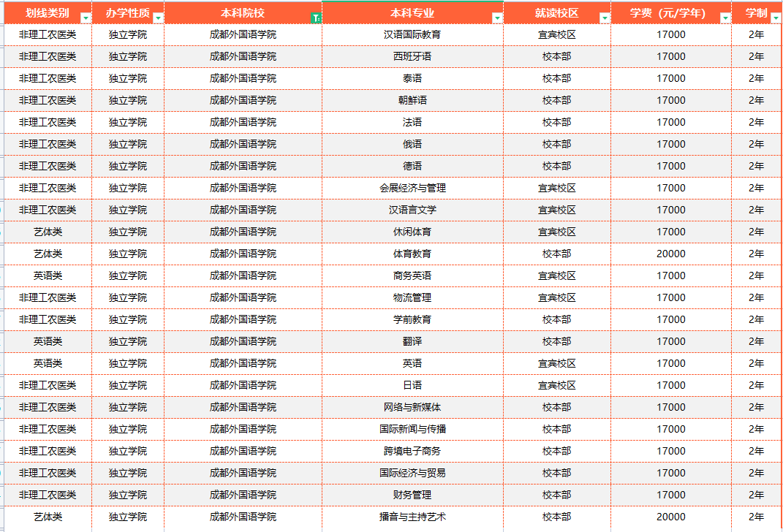Click the 德语 major cell

coord(412,166)
